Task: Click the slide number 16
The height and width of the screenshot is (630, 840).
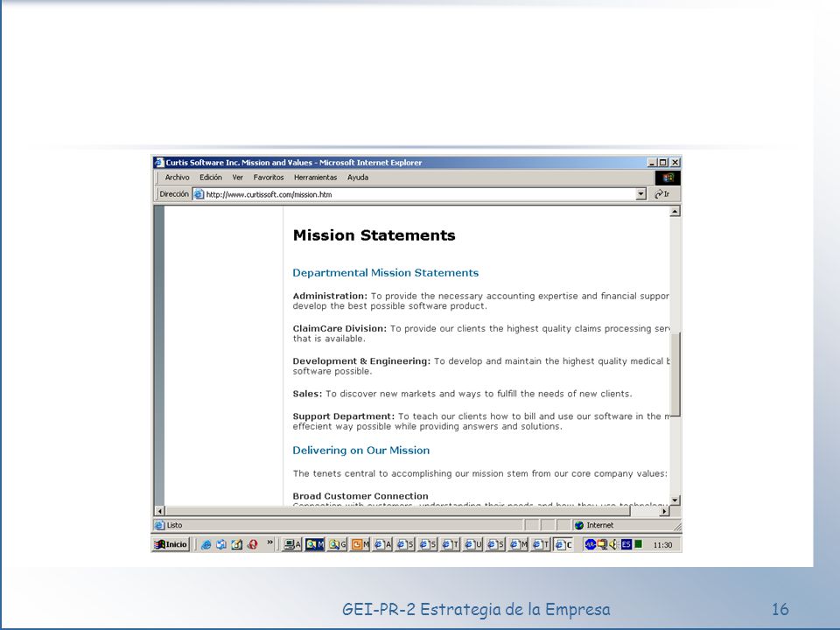Action: (x=780, y=609)
